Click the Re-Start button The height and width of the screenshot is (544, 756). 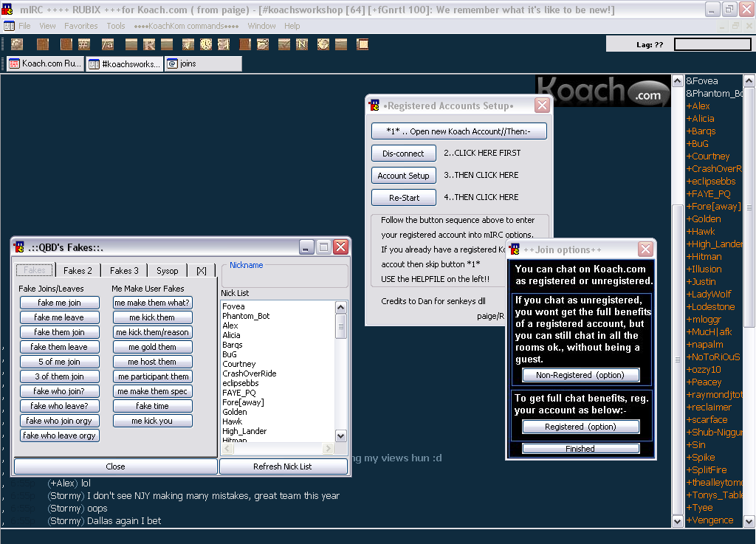click(404, 198)
